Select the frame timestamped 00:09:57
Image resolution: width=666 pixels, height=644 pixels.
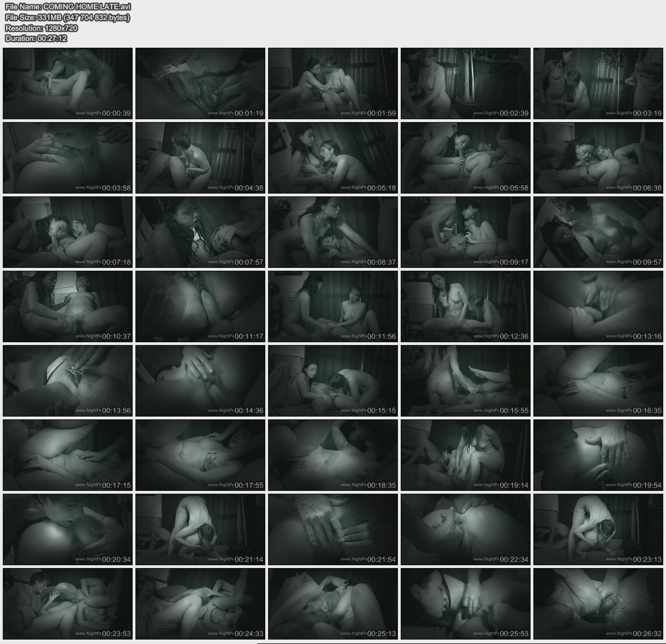point(598,232)
